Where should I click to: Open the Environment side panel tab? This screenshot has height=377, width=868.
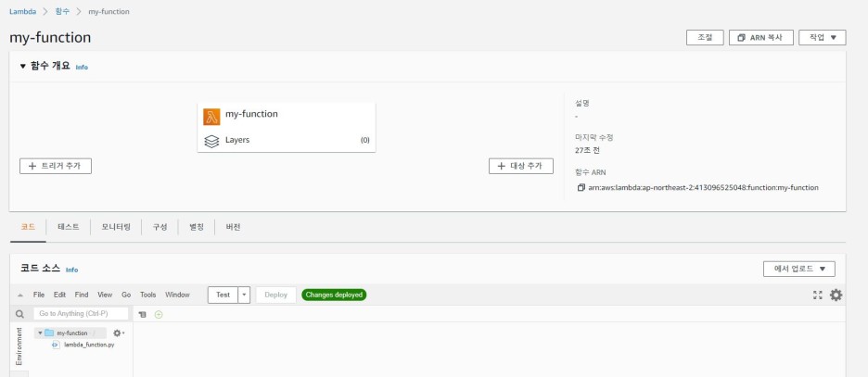[19, 346]
